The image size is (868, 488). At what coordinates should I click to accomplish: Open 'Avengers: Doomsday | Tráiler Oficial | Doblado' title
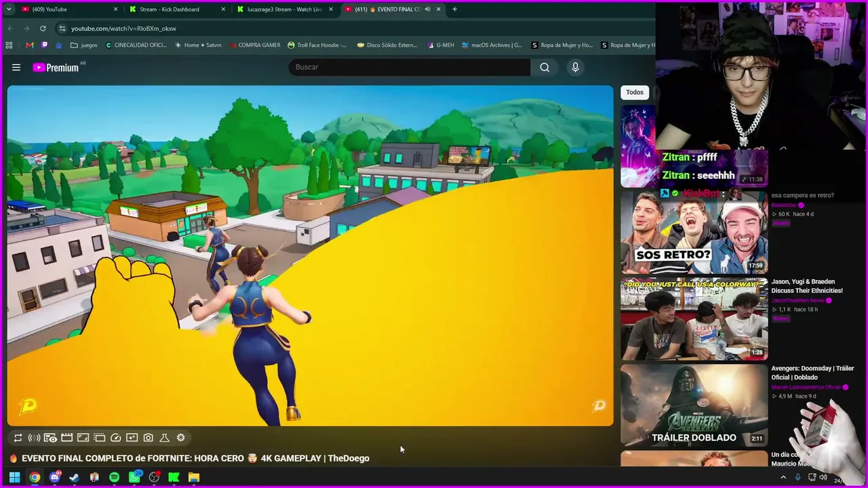click(x=812, y=373)
